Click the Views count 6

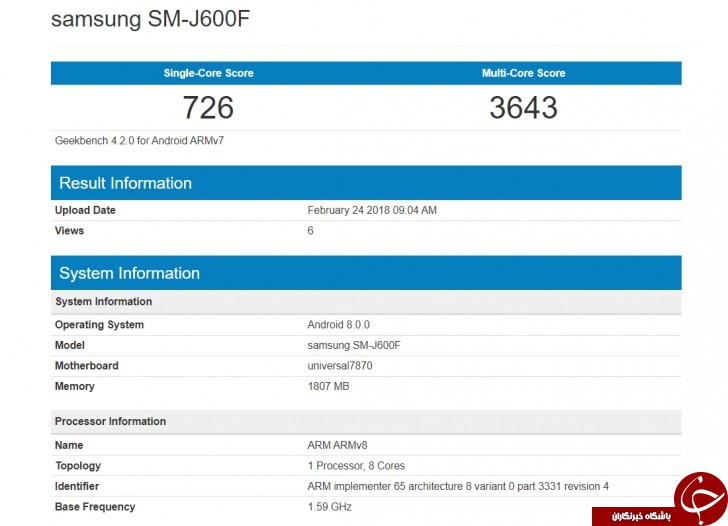(310, 231)
